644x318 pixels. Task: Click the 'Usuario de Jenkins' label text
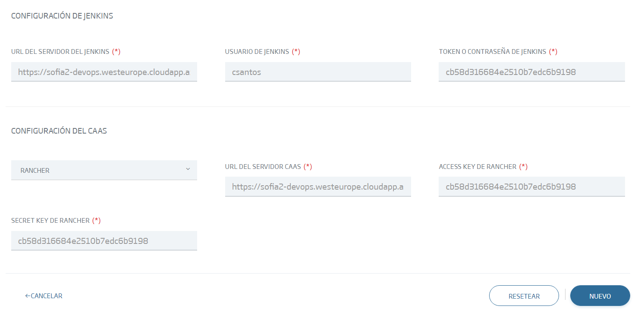pos(257,52)
